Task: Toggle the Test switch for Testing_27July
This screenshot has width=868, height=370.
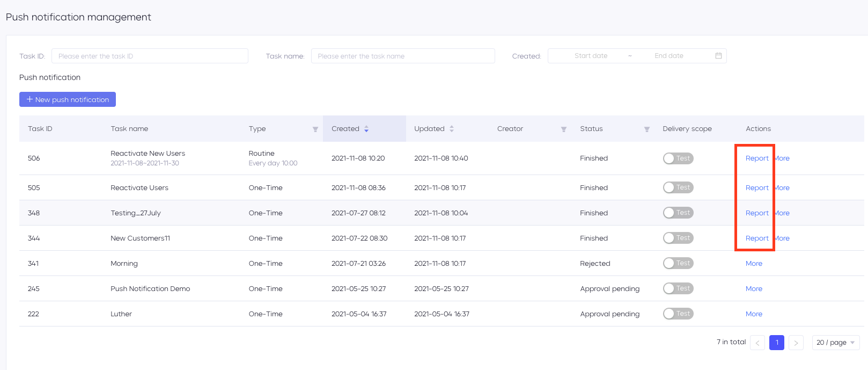Action: pyautogui.click(x=678, y=213)
